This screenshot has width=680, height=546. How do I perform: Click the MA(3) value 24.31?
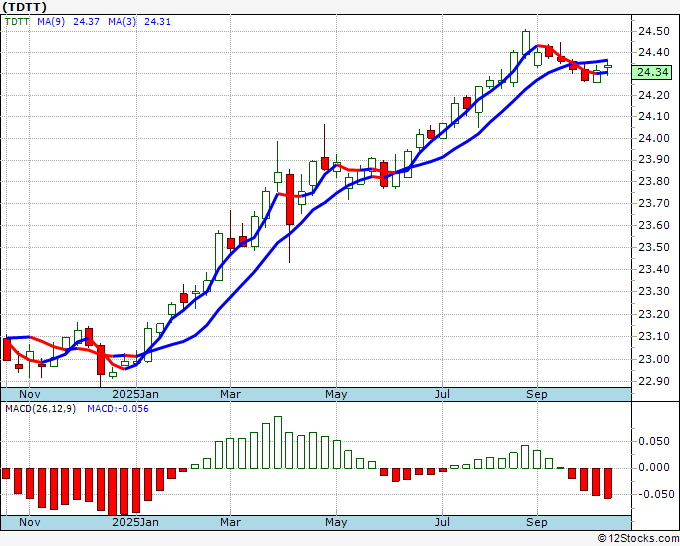pyautogui.click(x=157, y=21)
